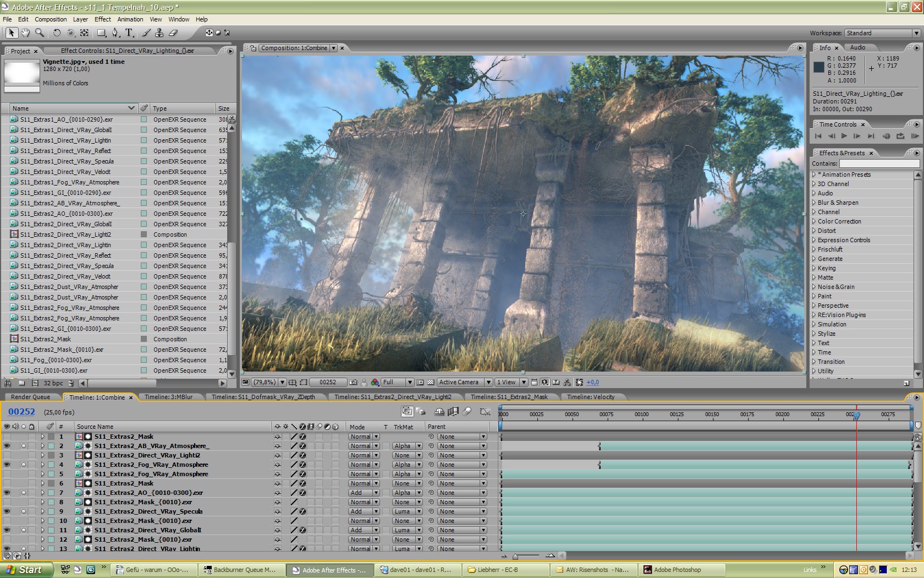Hide layer 4 S11_Extras2_Fog_VRay_Atmosphere

[7, 465]
